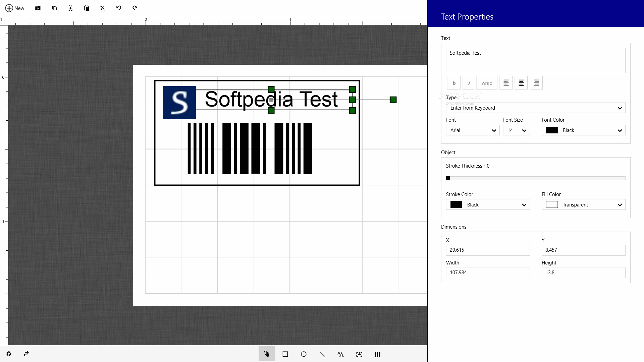Select the pointer selection tool
Screen dimensions: 644x362
267,354
